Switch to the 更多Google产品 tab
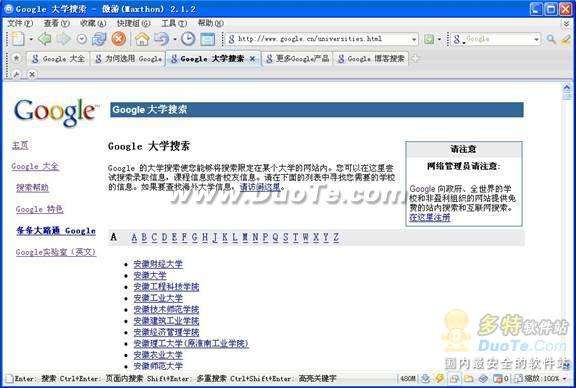This screenshot has width=576, height=388. pos(298,58)
